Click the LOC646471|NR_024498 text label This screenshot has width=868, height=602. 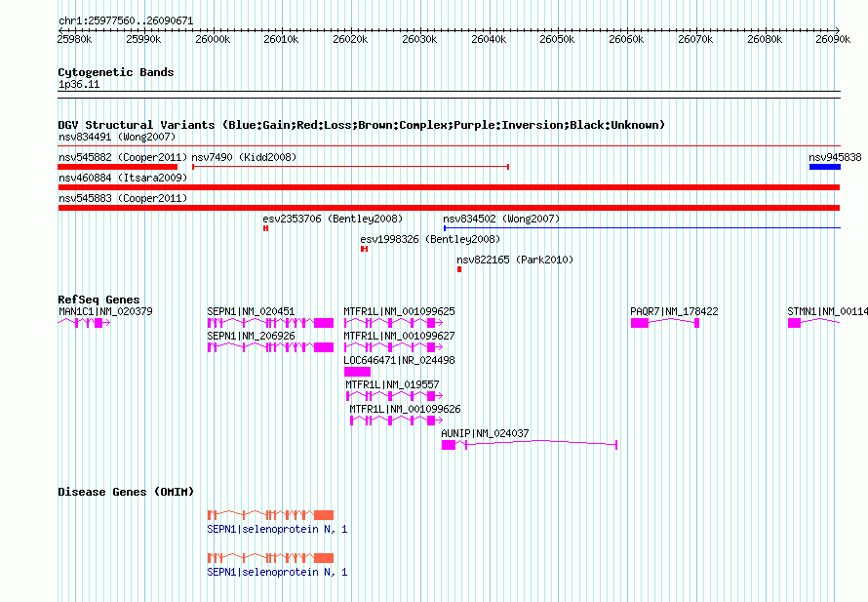(x=399, y=361)
